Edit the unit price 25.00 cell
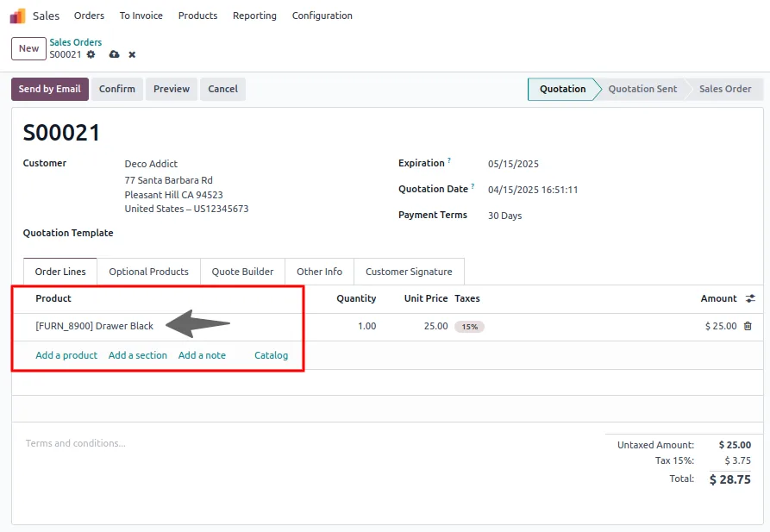The width and height of the screenshot is (770, 532). [x=436, y=326]
